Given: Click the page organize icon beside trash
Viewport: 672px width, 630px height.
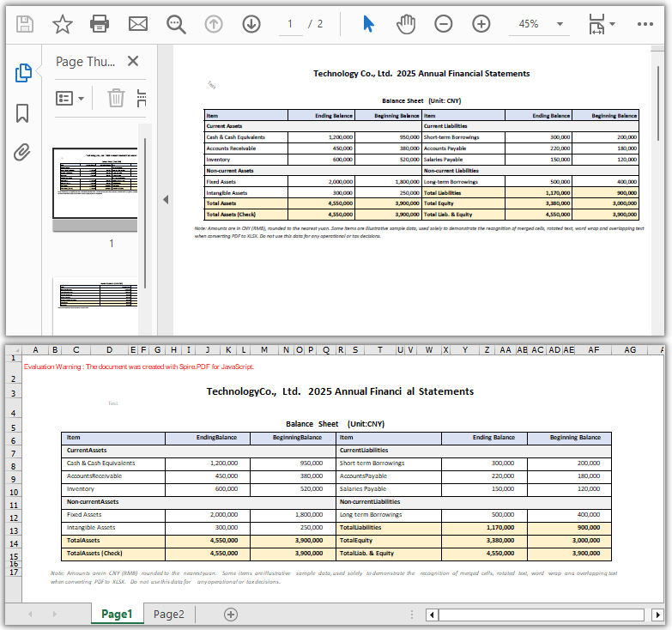Looking at the screenshot, I should 142,98.
